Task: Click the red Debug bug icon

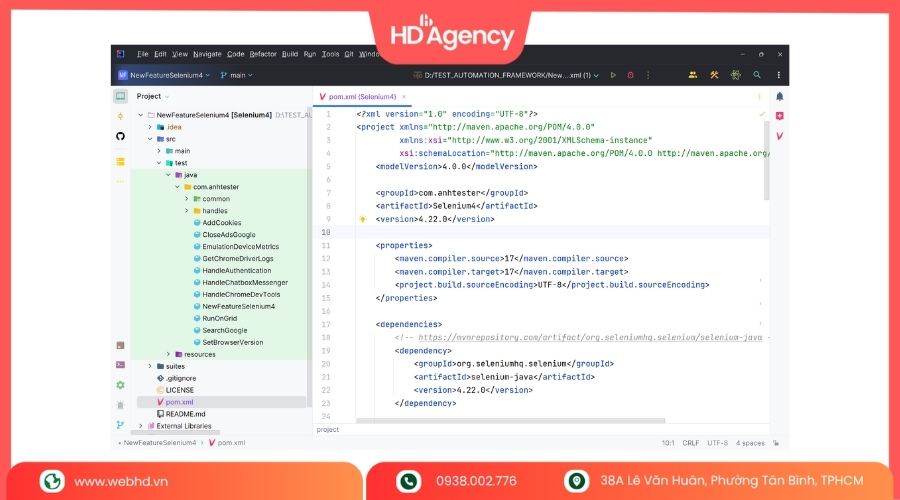Action: 630,75
